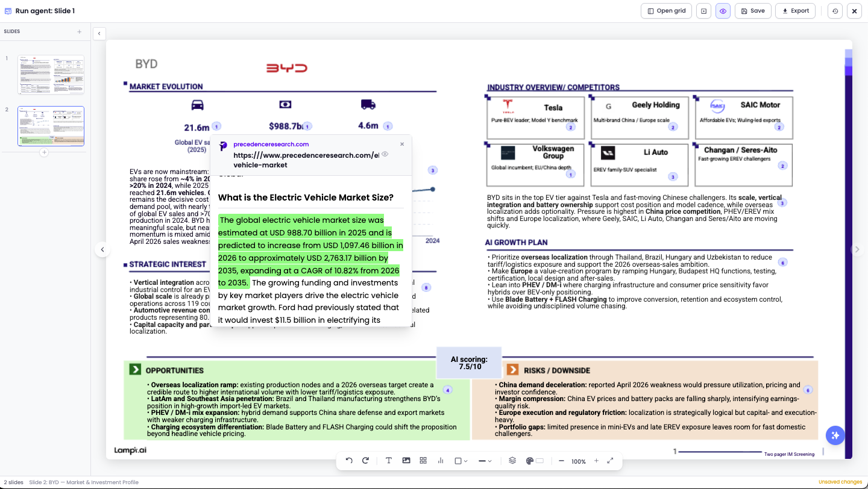The width and height of the screenshot is (868, 489).
Task: Close the editor with the X button
Action: (x=854, y=11)
